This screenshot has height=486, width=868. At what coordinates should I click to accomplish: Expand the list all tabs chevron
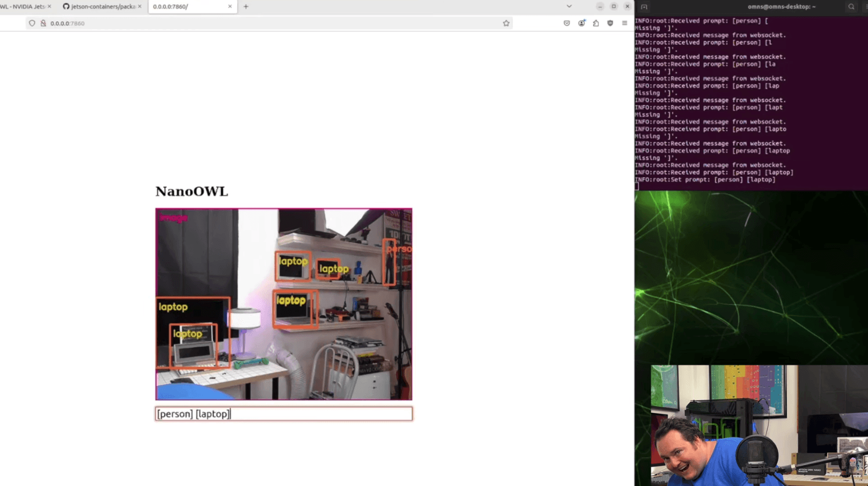click(569, 6)
